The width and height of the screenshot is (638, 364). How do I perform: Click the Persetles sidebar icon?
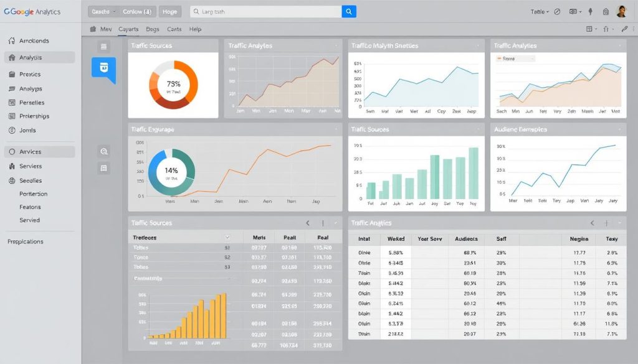coord(12,103)
